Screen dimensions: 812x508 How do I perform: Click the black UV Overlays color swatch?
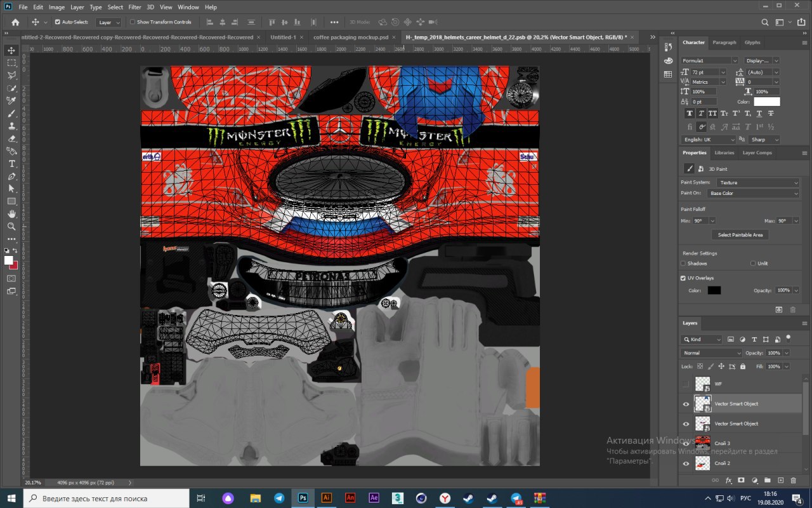pos(714,290)
